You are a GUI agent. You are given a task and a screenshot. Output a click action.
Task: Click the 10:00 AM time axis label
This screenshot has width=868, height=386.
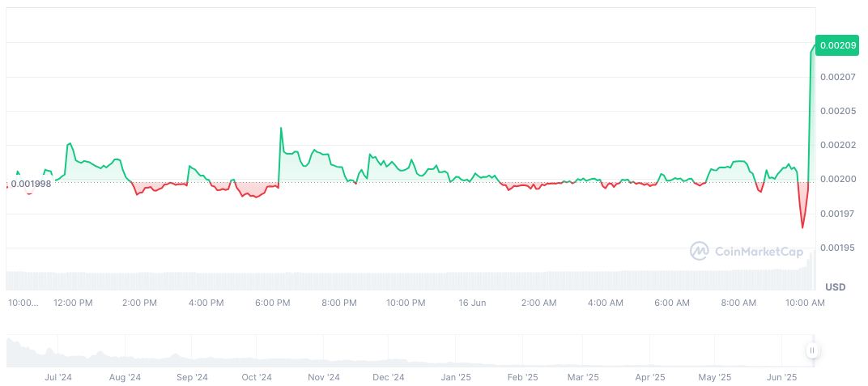pos(805,303)
